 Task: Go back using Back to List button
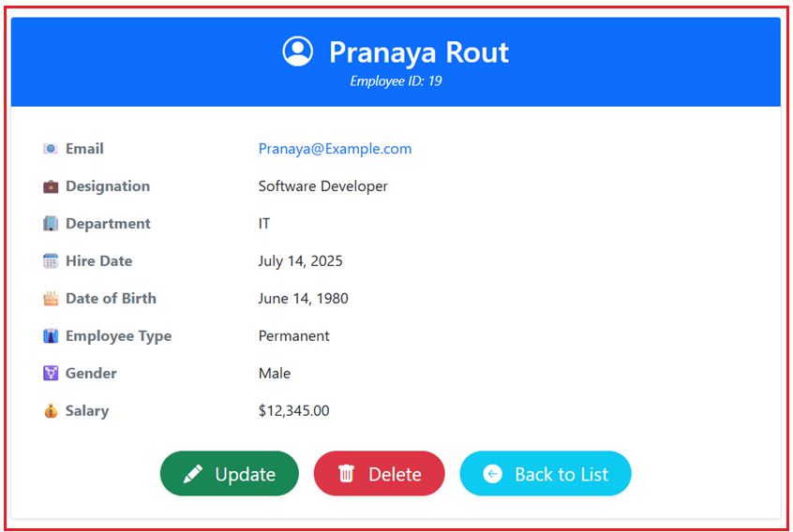(545, 474)
